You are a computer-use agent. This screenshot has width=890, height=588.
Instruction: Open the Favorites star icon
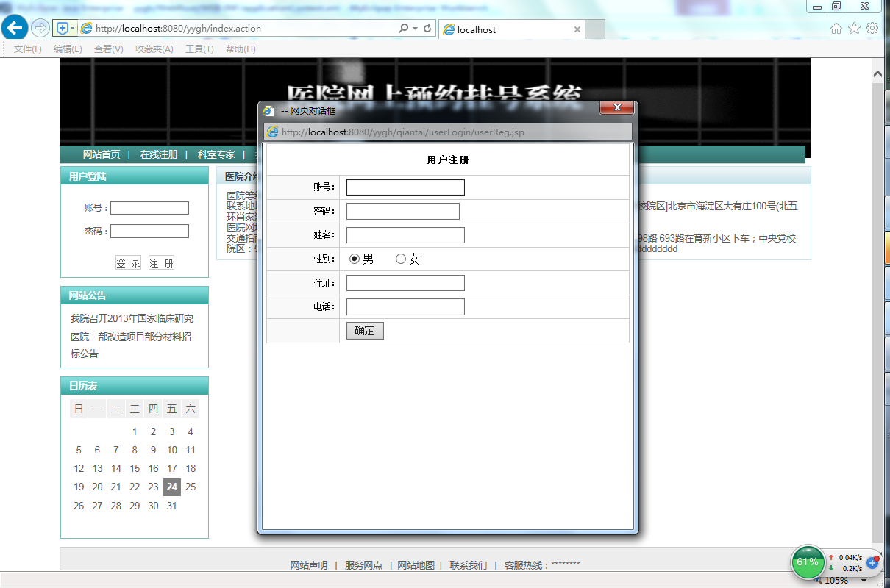(x=854, y=28)
